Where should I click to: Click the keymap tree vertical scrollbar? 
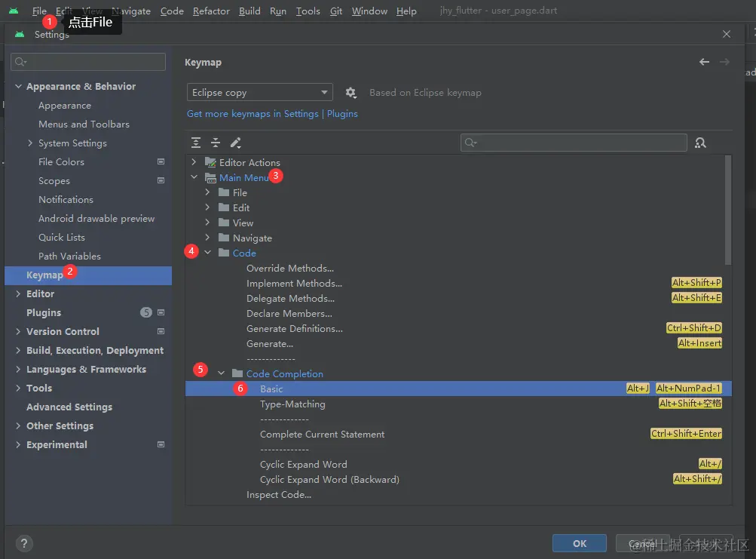(728, 210)
